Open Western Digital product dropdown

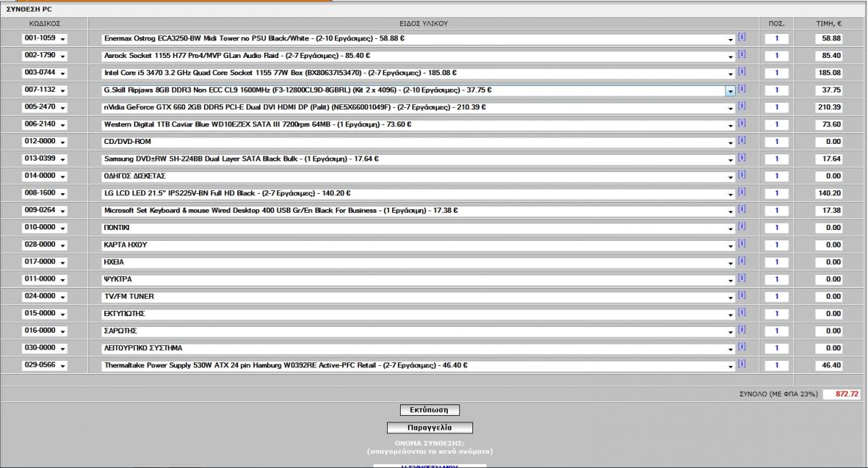click(x=418, y=124)
